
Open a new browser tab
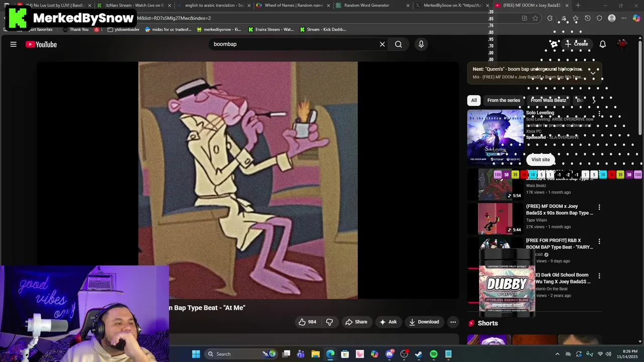point(578,6)
